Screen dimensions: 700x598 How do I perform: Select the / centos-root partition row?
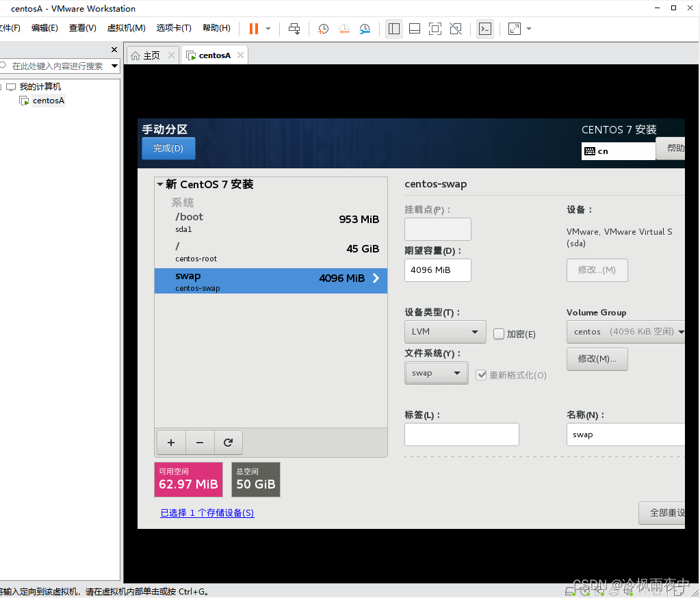(271, 252)
